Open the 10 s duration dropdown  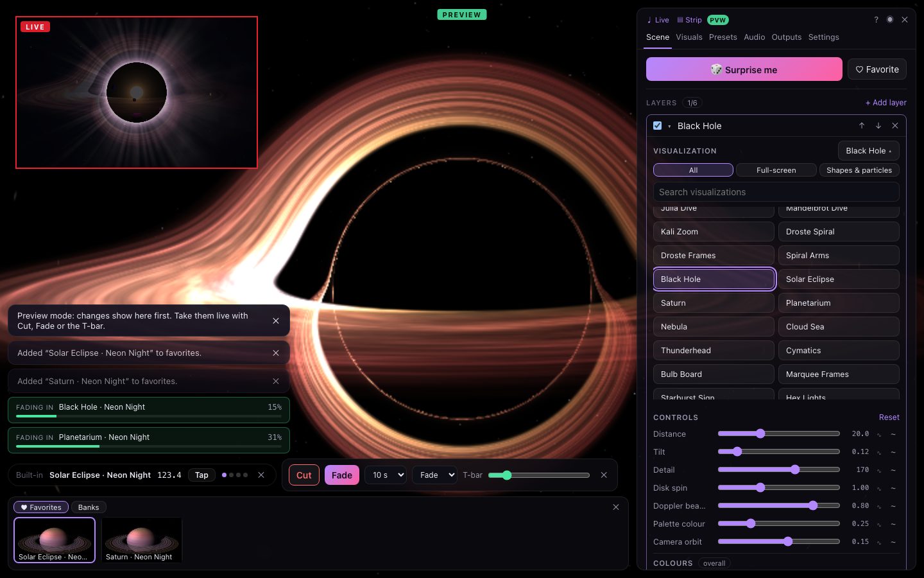click(x=386, y=475)
